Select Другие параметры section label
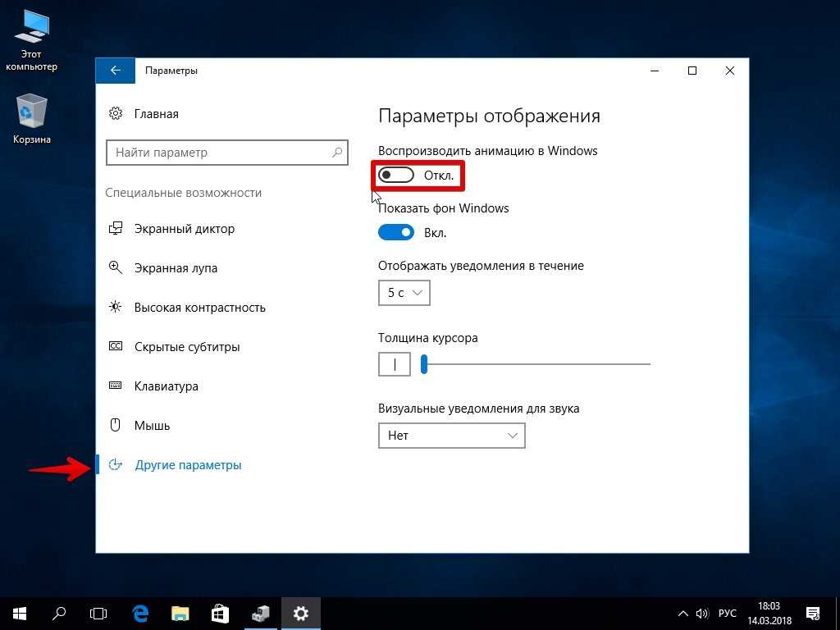The width and height of the screenshot is (840, 630). (188, 465)
